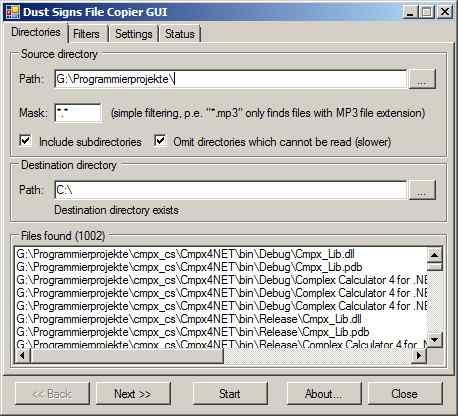Go to next page with Next >> button

[x=133, y=394]
